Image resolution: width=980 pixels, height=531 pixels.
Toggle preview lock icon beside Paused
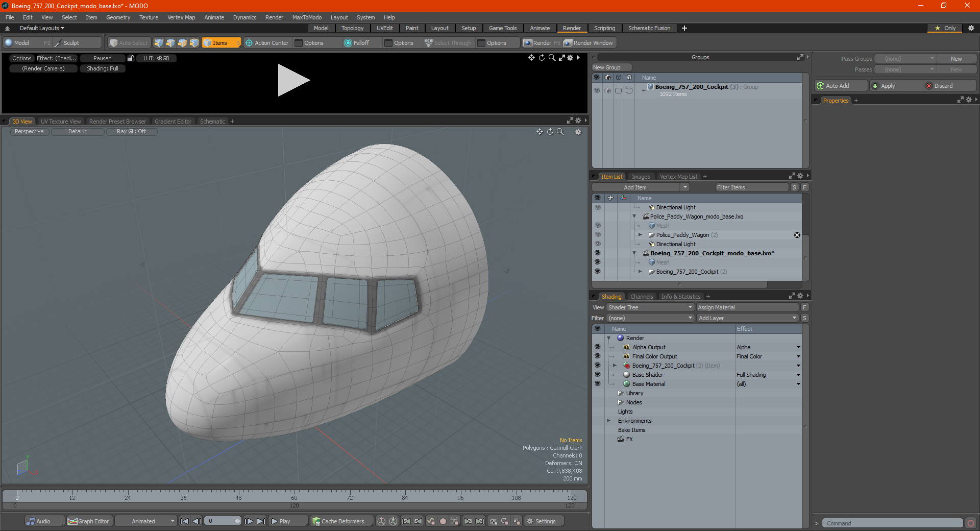131,58
